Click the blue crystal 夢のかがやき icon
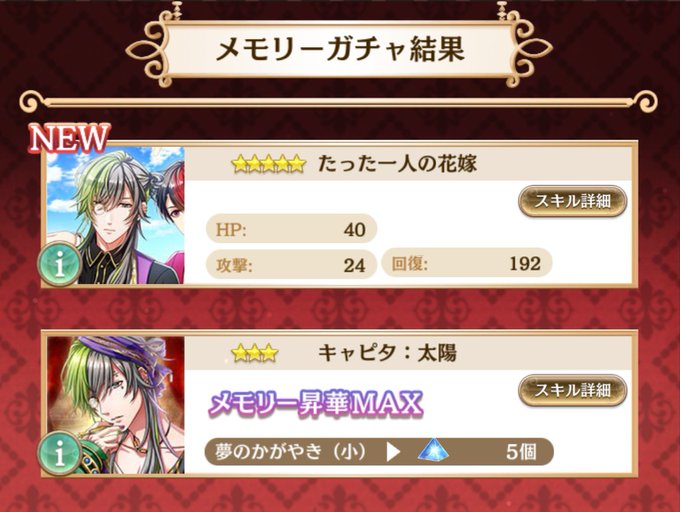This screenshot has width=680, height=512. tap(433, 450)
